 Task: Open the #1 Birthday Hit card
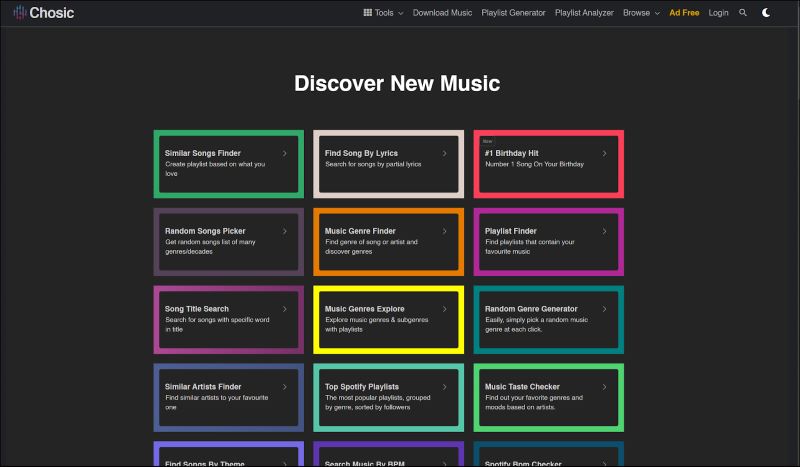(x=548, y=164)
